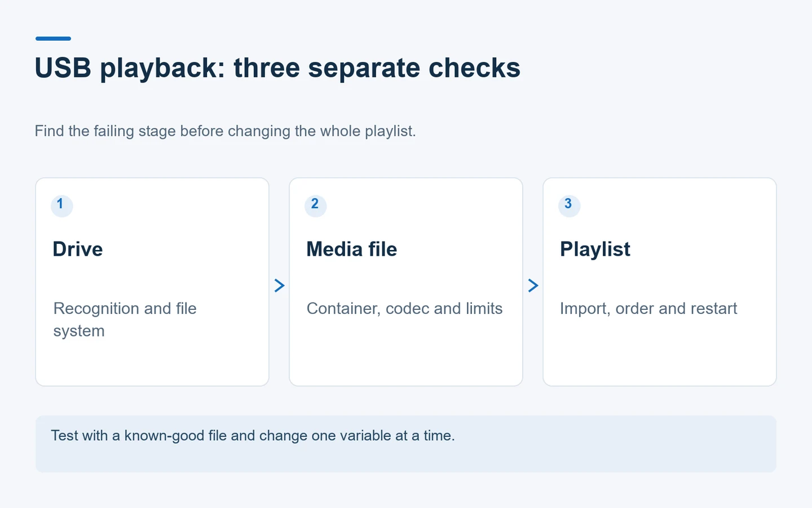The width and height of the screenshot is (812, 508).
Task: Click the 'USB playback: three separate checks' title
Action: [277, 68]
